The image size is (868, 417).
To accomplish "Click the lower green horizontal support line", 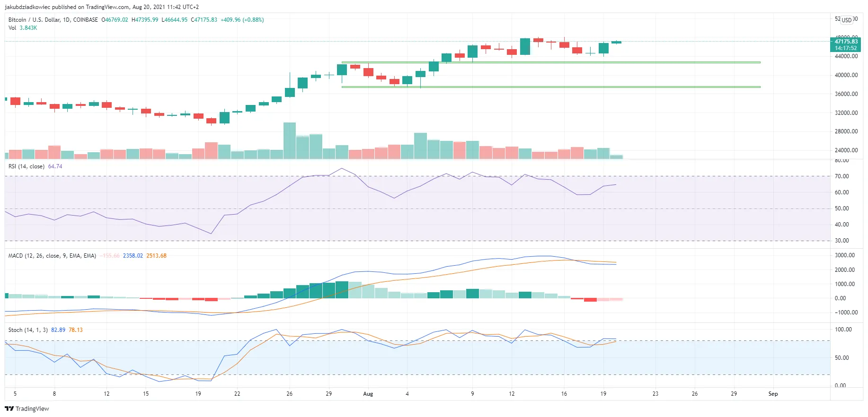I will 551,87.
